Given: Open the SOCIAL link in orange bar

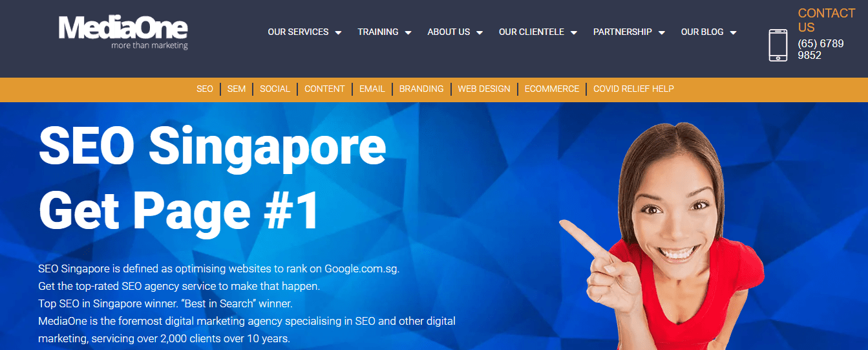Looking at the screenshot, I should [x=275, y=89].
